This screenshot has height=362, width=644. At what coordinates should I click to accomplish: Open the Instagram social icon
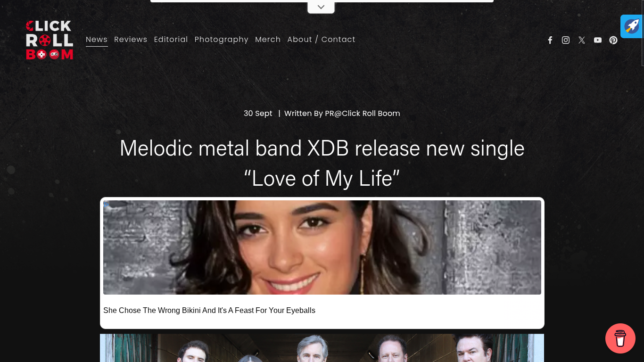click(566, 40)
